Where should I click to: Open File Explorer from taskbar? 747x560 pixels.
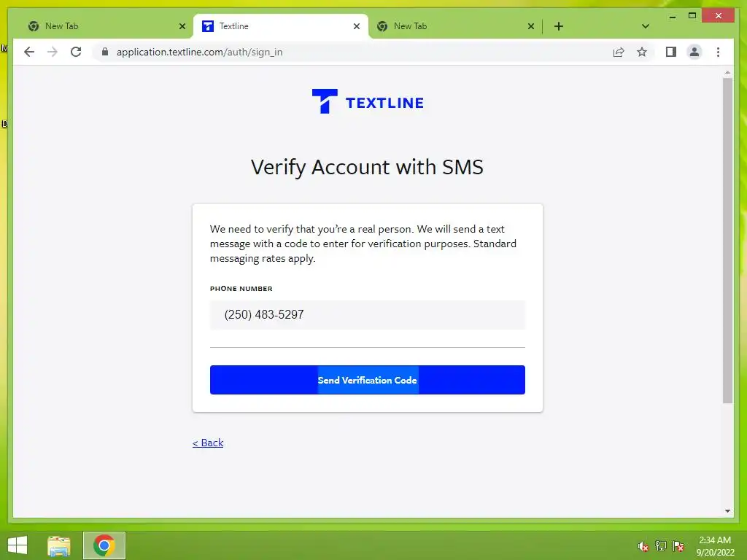(59, 545)
